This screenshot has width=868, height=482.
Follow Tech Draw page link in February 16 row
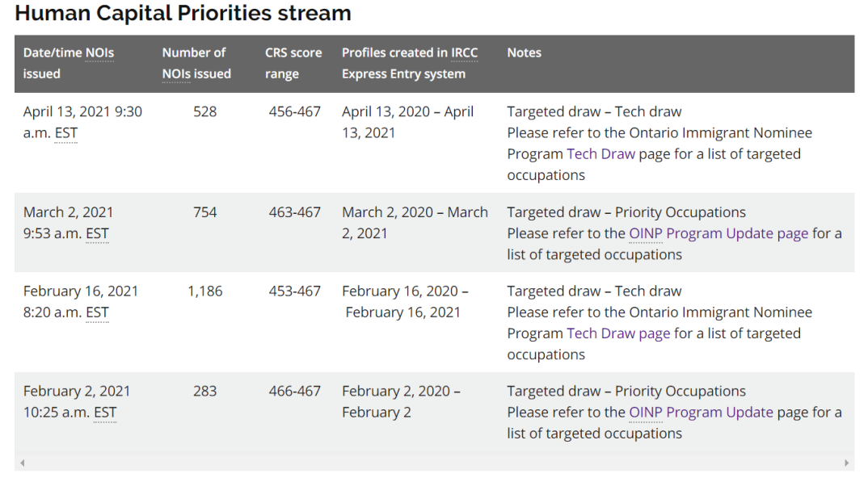coord(618,333)
